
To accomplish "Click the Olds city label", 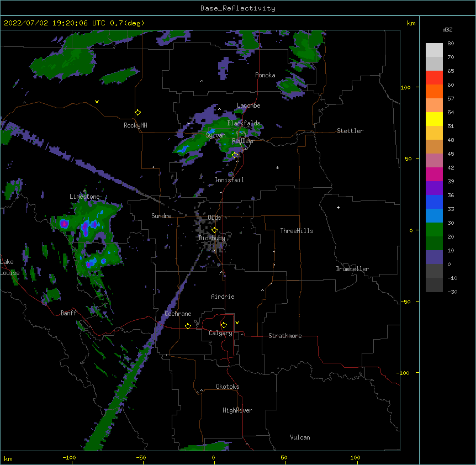I will click(x=214, y=218).
